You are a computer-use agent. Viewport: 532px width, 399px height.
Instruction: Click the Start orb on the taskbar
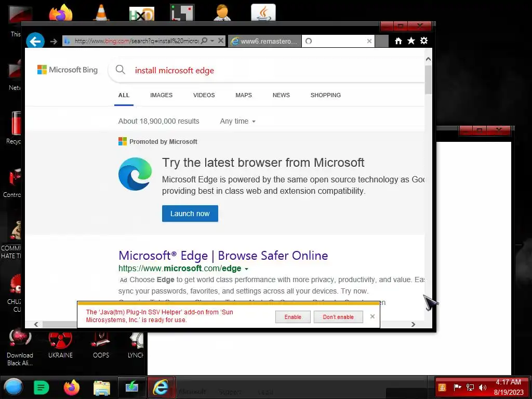pyautogui.click(x=14, y=387)
